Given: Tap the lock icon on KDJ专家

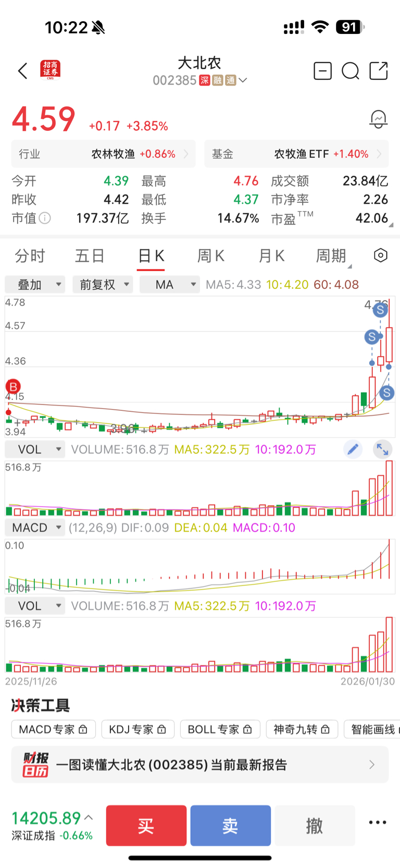Looking at the screenshot, I should tap(161, 729).
